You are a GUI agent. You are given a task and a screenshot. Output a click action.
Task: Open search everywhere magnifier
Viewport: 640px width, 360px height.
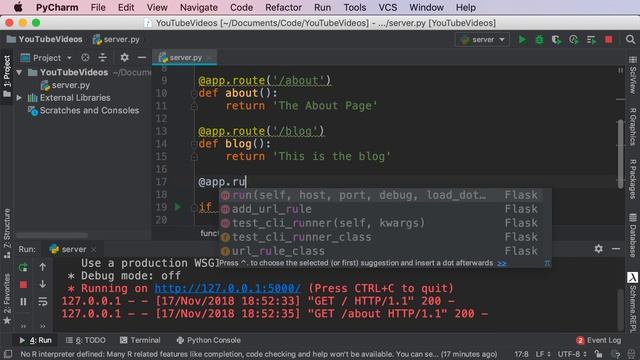pos(630,40)
